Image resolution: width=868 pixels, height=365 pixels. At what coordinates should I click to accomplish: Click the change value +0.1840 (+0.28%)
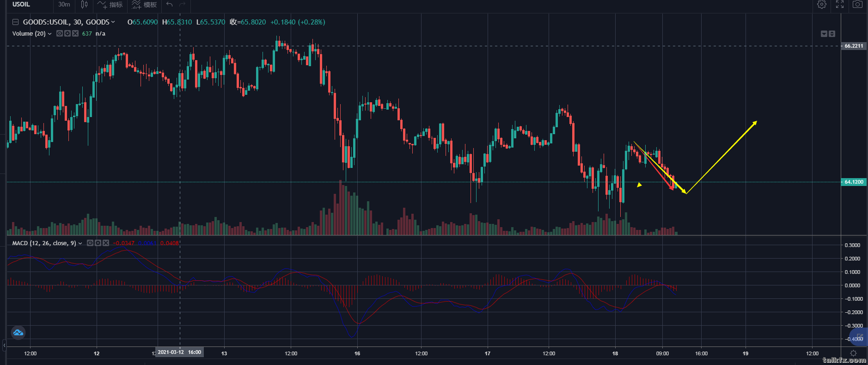[298, 22]
